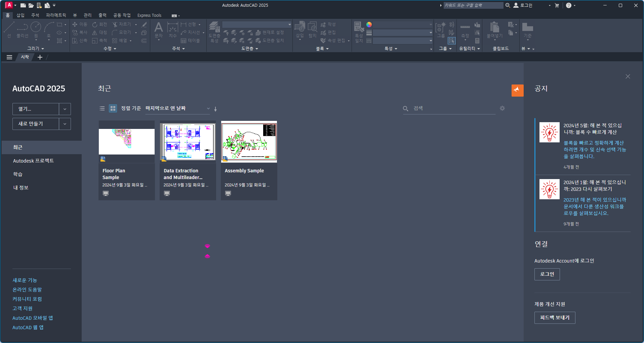644x343 pixels.
Task: Select the 시작 file tab
Action: click(25, 57)
